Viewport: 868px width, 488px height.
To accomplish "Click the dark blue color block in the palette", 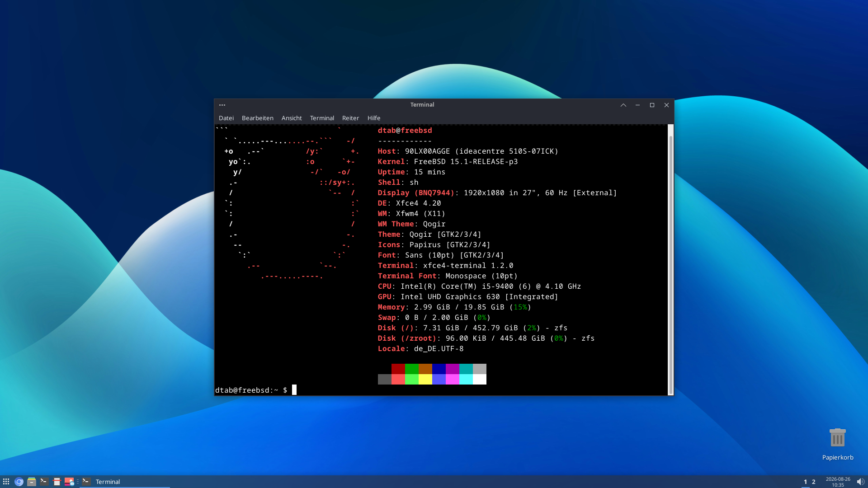I will tap(439, 369).
